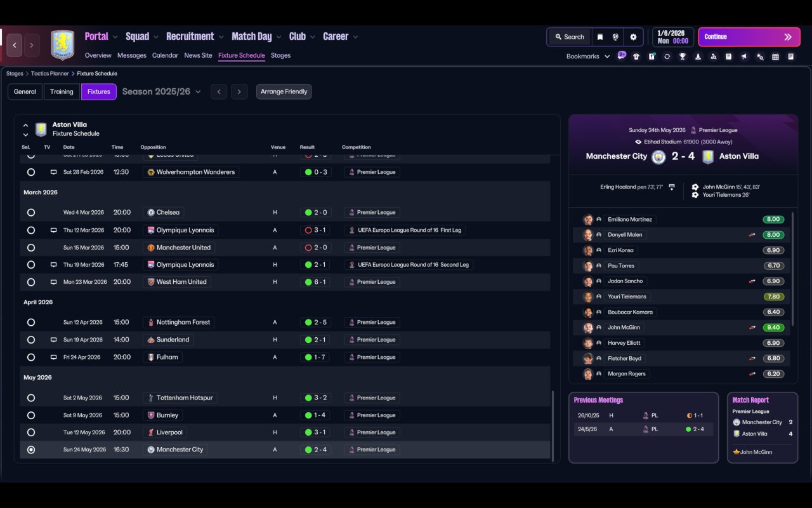Click the Search button
The width and height of the screenshot is (812, 508).
(x=569, y=37)
